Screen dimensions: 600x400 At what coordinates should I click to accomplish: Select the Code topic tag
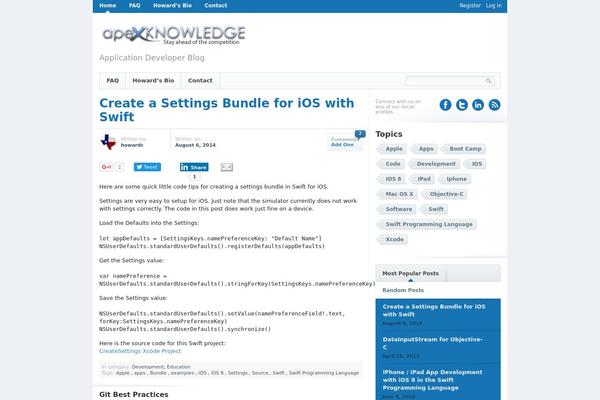[x=391, y=164]
